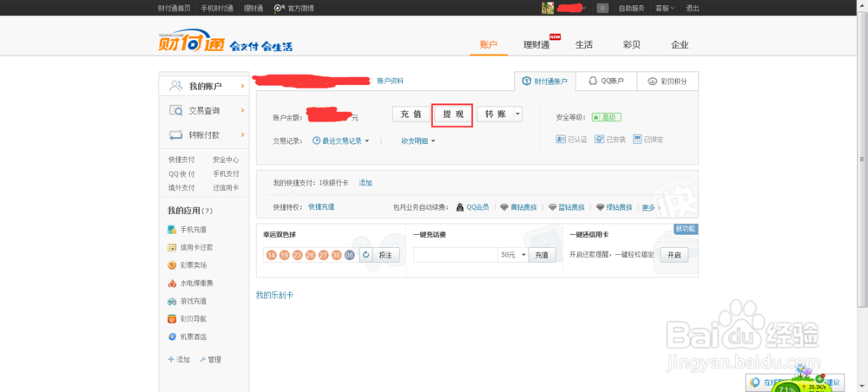Open the 理财通 main navigation tab
Screen dimensions: 868x392
[x=536, y=45]
